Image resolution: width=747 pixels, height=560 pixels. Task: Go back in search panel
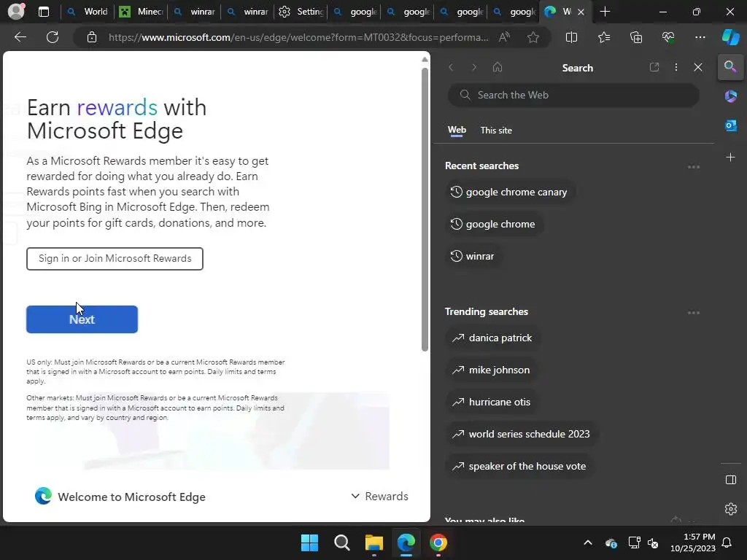point(451,67)
